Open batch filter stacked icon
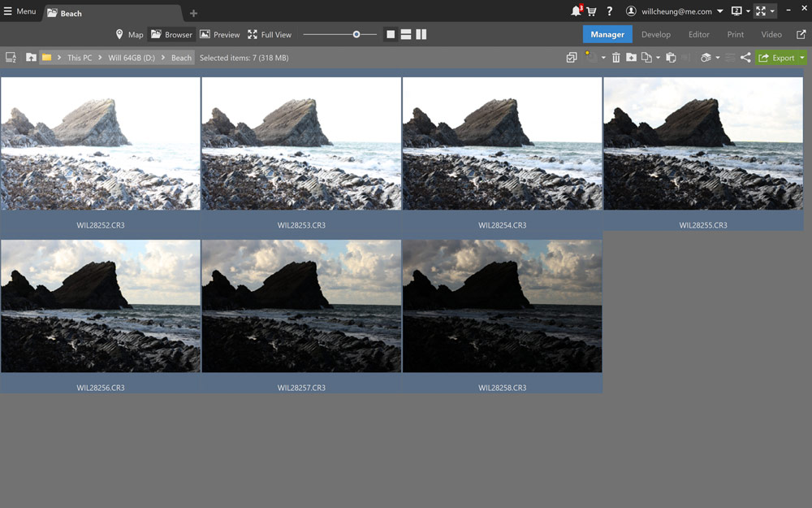This screenshot has height=508, width=812. click(706, 58)
